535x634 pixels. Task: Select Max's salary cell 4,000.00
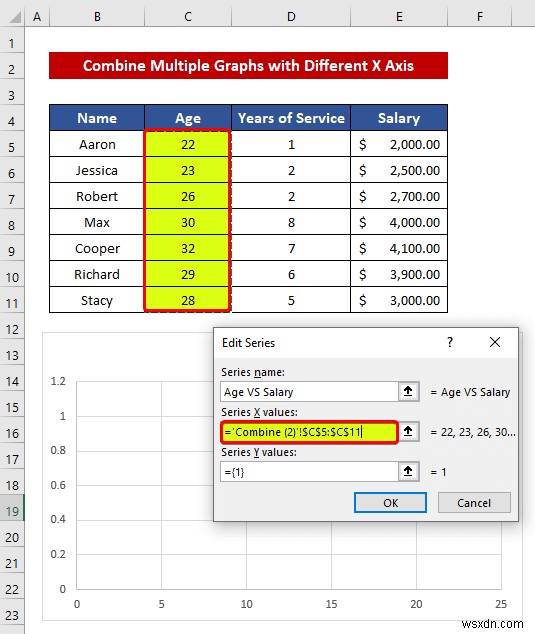point(399,222)
